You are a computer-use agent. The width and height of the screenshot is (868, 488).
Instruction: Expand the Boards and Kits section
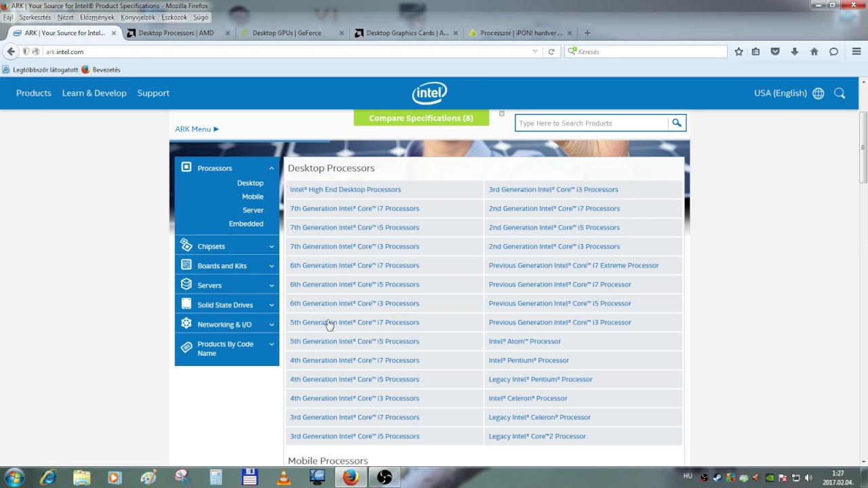click(x=271, y=266)
